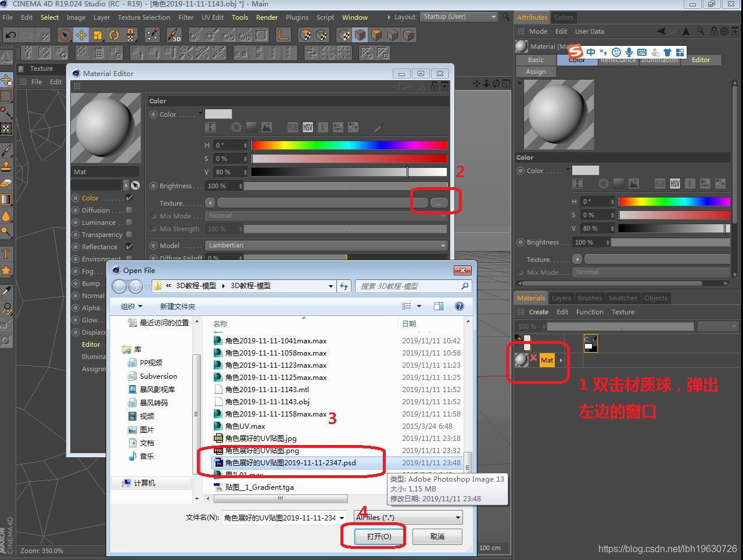Image resolution: width=743 pixels, height=560 pixels.
Task: Toggle preview pane icon in Open File
Action: [439, 306]
